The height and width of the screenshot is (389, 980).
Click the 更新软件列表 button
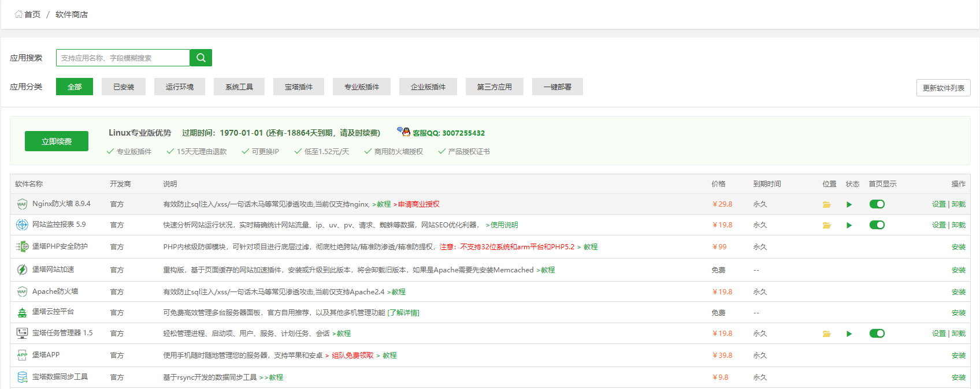click(x=944, y=88)
